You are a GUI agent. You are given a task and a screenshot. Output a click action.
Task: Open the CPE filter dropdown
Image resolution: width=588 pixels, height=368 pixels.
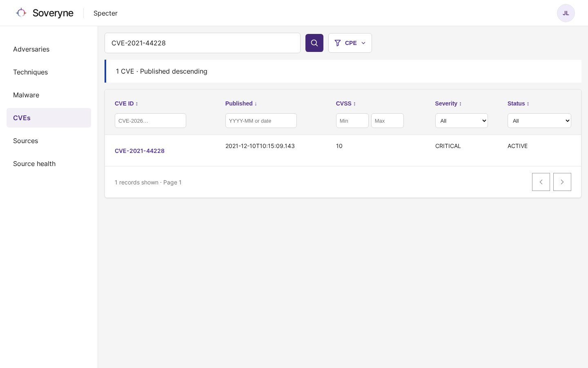point(350,43)
